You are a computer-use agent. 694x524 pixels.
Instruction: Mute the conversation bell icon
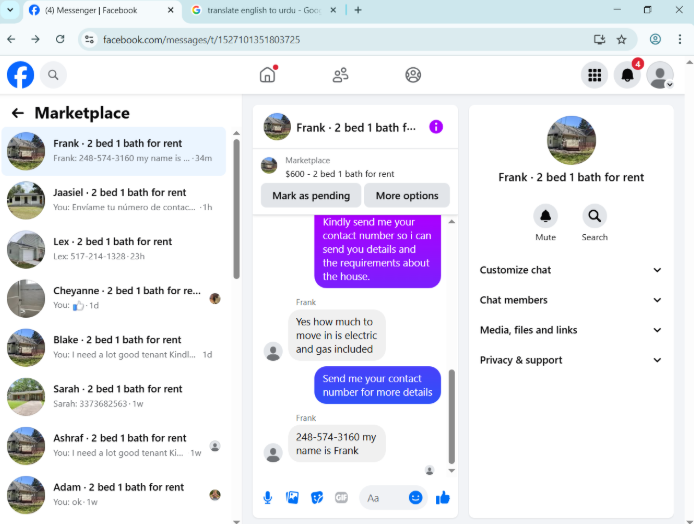(x=545, y=216)
